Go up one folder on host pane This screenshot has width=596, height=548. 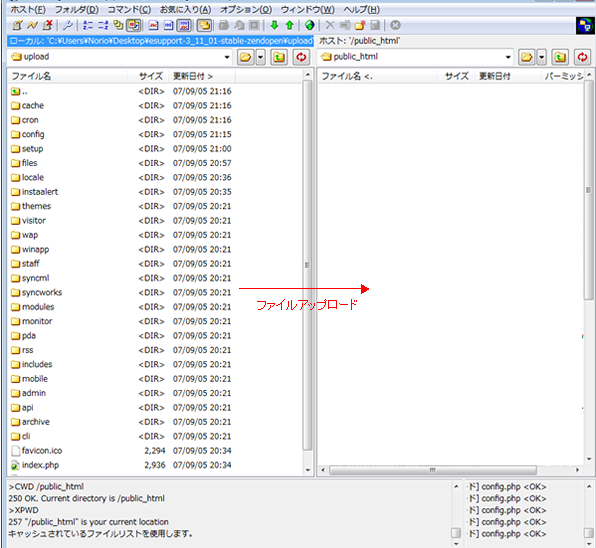pos(560,57)
